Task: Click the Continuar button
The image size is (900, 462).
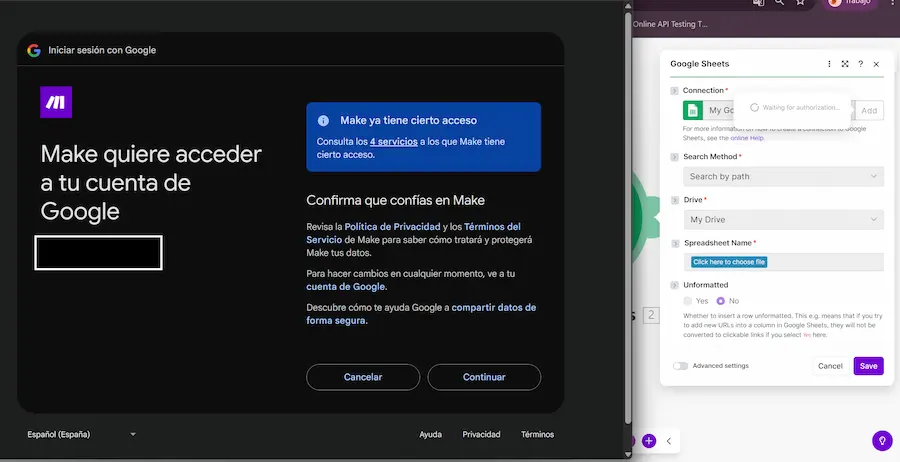Action: pos(484,377)
